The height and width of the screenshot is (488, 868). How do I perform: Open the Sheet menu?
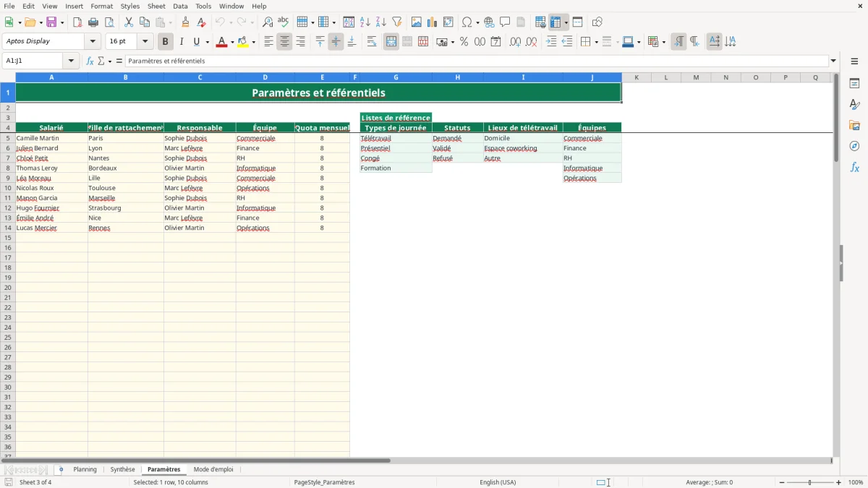click(x=156, y=6)
